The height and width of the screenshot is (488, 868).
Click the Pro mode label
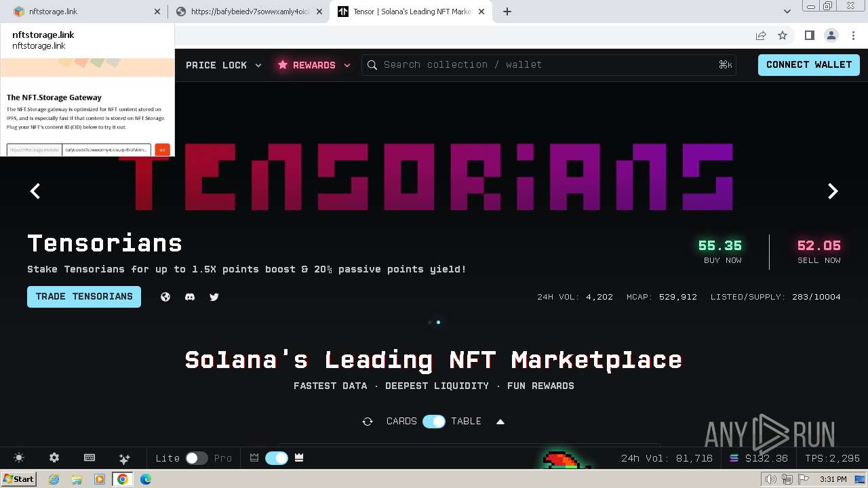click(223, 458)
